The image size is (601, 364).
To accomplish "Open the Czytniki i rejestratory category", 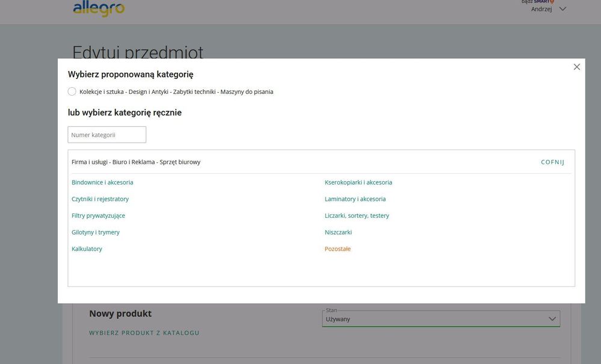I will [100, 199].
